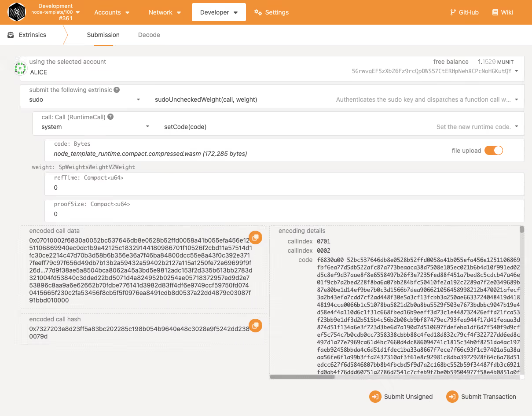Expand the selected account dropdown
532x416 pixels.
(x=516, y=71)
